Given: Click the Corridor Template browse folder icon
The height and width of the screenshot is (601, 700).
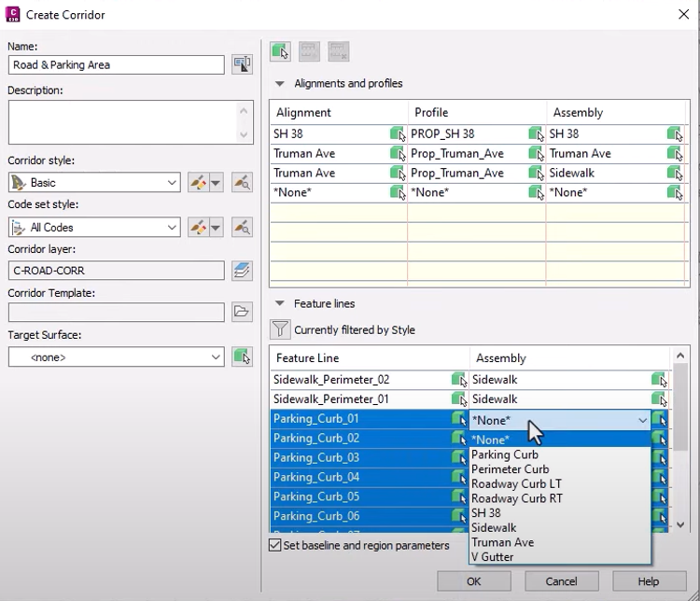Looking at the screenshot, I should pyautogui.click(x=243, y=312).
